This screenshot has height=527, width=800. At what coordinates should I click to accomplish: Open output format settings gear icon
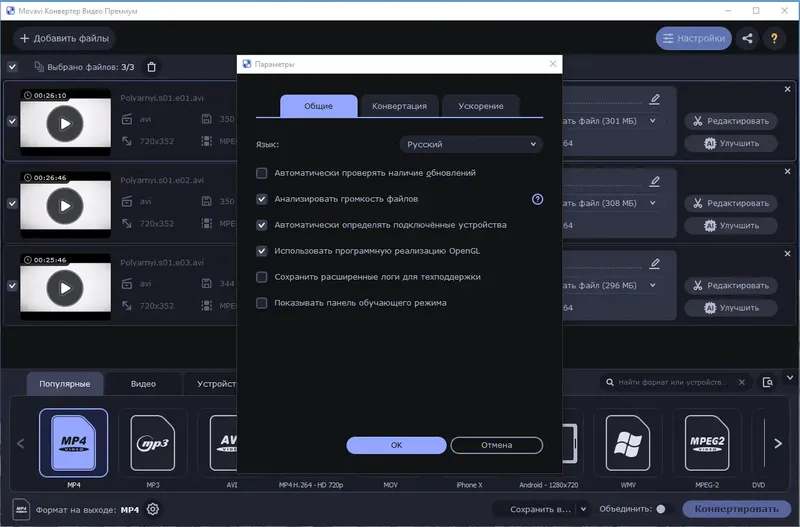coord(153,509)
